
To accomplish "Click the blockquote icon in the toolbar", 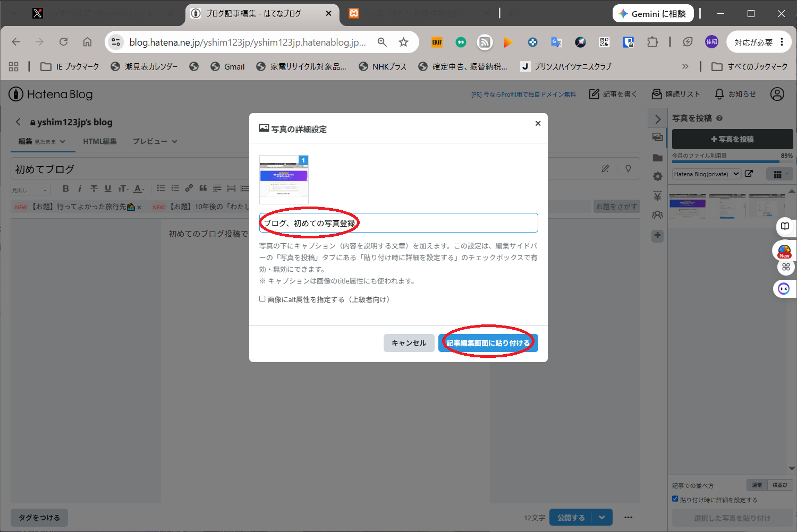I will [x=203, y=188].
